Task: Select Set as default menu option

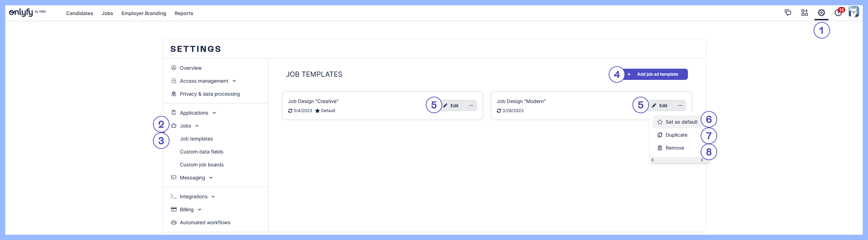Action: [x=677, y=122]
